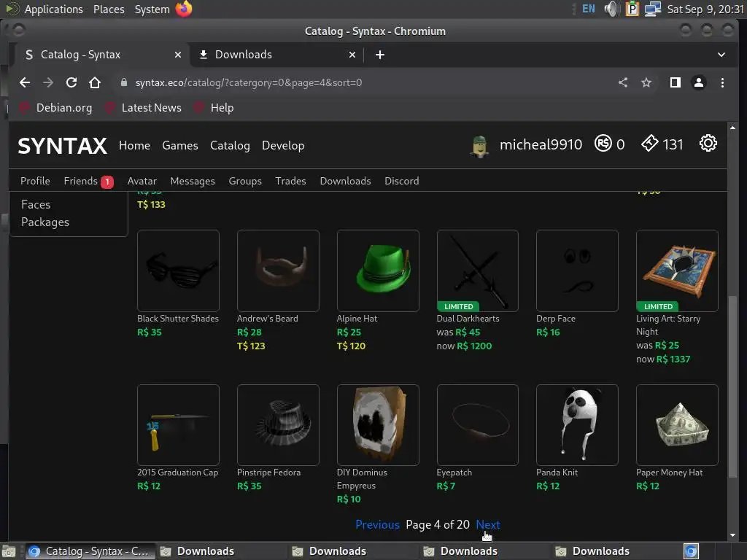
Task: Open the Chromium three-dot menu
Action: coord(722,82)
